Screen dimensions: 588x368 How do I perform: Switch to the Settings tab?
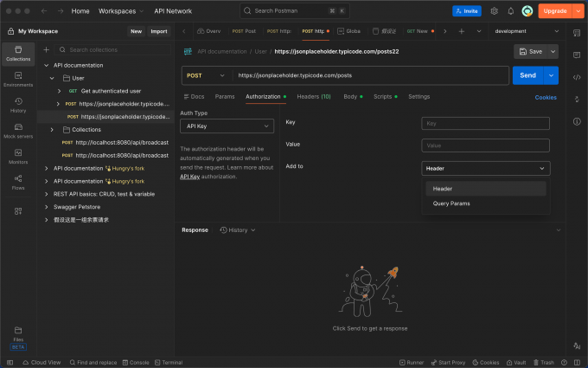click(419, 96)
